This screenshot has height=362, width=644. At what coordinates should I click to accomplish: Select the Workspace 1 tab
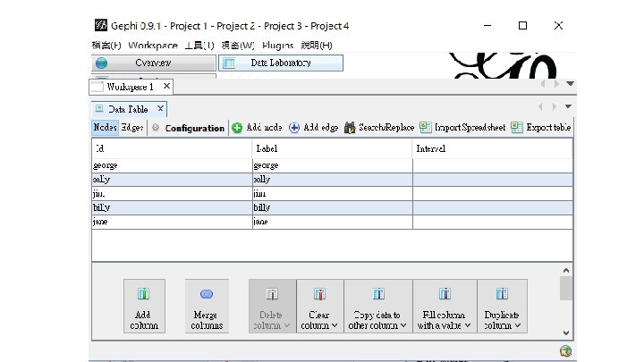130,87
